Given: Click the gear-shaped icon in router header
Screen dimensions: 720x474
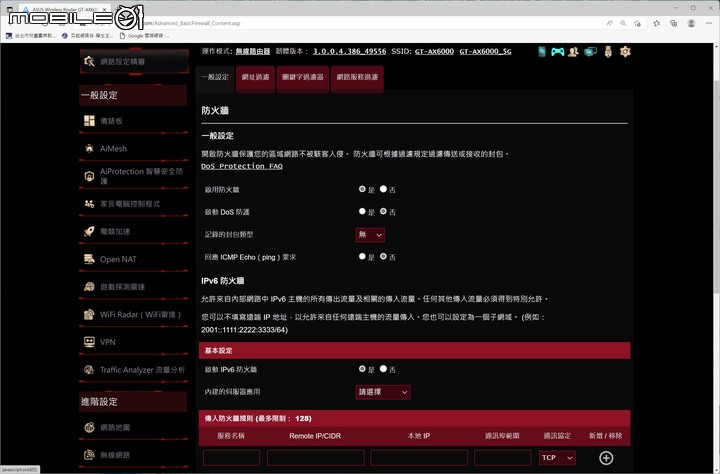Looking at the screenshot, I should (625, 51).
